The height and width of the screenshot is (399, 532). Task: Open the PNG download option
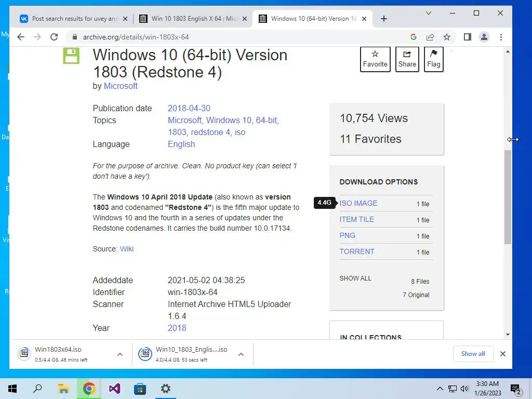point(348,235)
